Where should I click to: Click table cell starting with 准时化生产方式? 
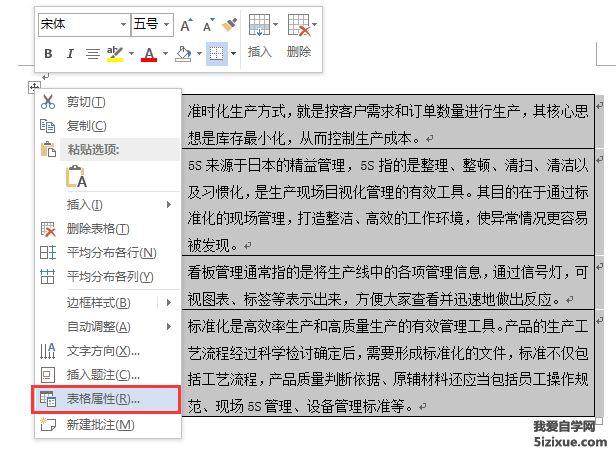388,121
